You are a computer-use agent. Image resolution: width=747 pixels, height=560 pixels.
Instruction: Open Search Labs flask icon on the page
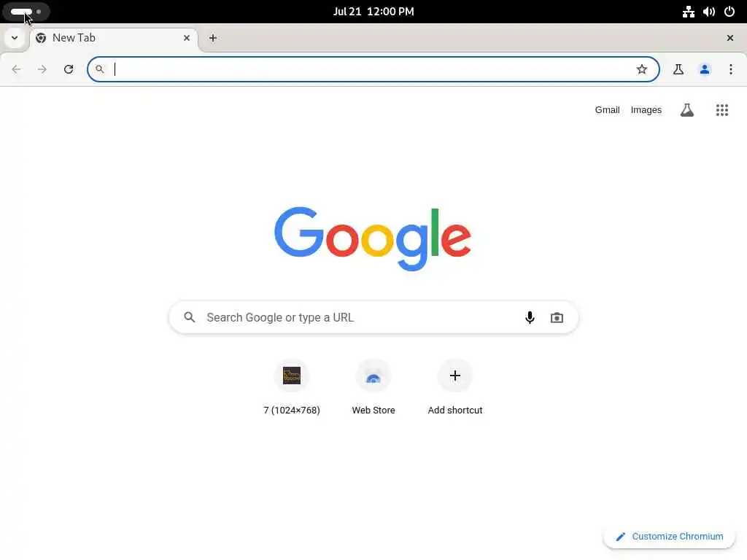(x=687, y=110)
